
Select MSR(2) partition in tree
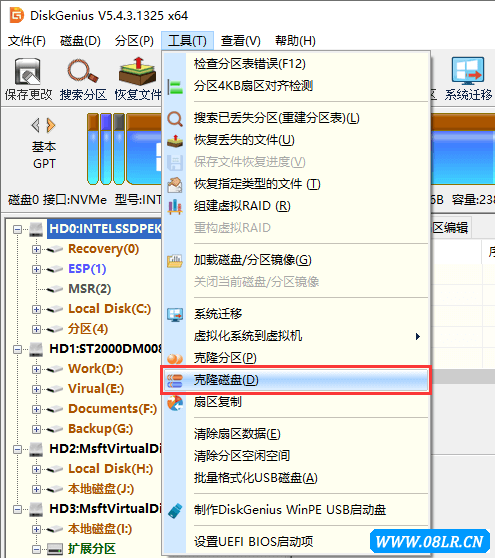click(x=89, y=289)
